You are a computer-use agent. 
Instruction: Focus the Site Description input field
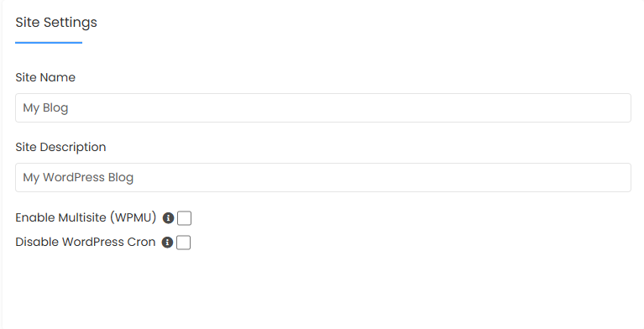click(322, 177)
